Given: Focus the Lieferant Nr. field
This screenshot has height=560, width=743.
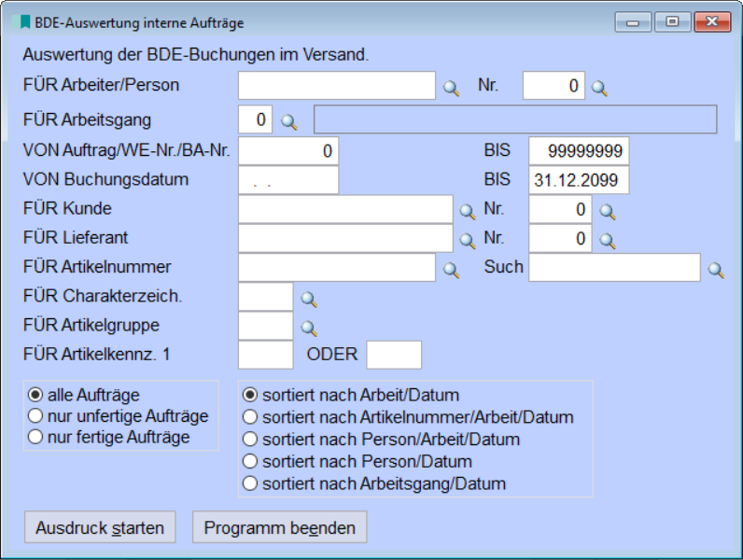Looking at the screenshot, I should point(560,238).
